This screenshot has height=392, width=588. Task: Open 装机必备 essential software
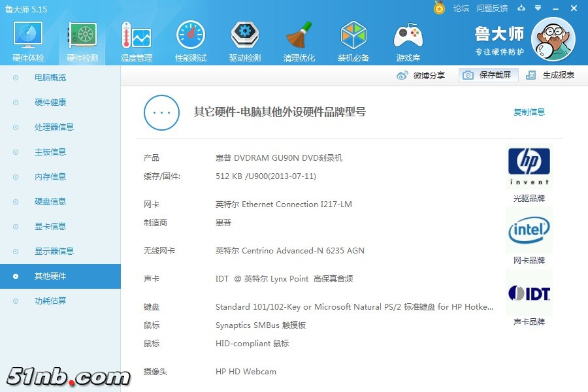pos(353,42)
